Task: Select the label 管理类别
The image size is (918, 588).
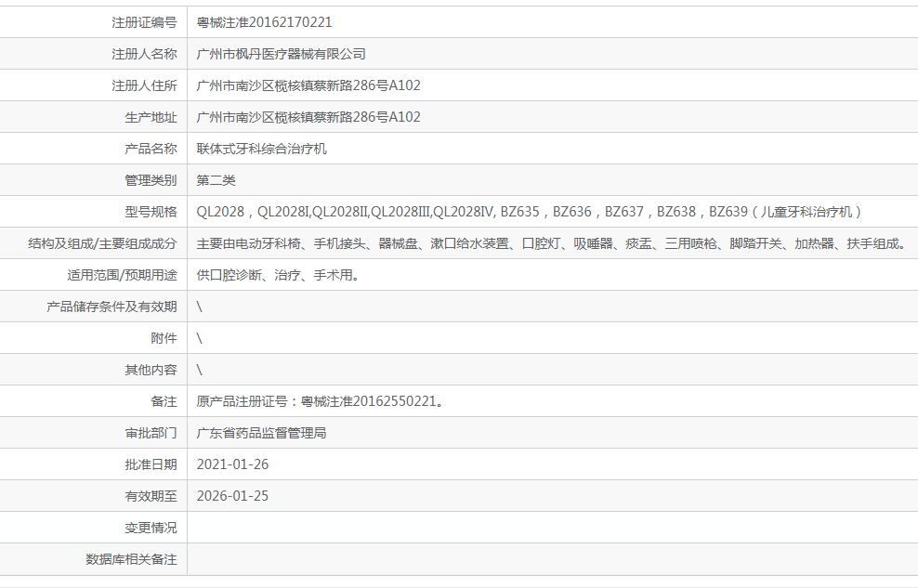Action: (151, 180)
